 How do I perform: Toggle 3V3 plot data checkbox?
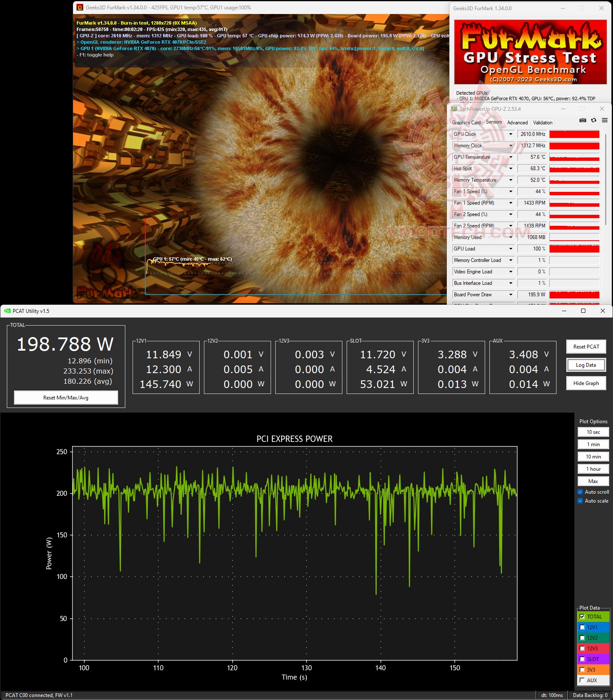tap(582, 670)
